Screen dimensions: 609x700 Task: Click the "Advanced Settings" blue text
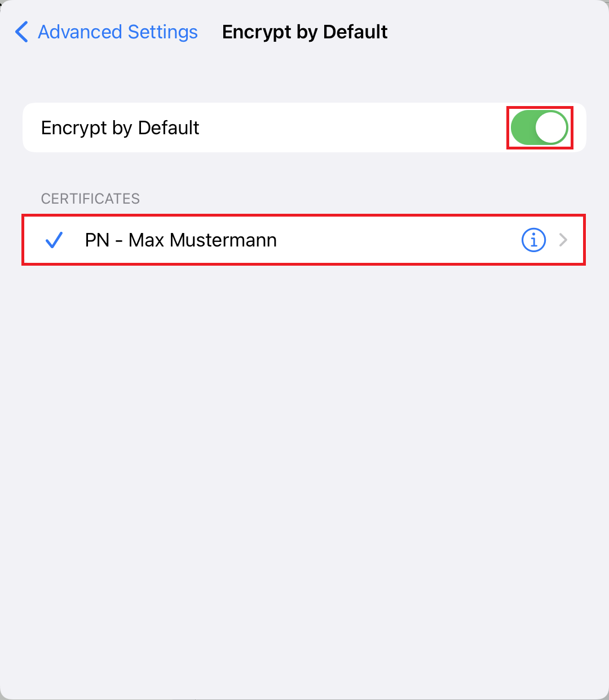pyautogui.click(x=118, y=32)
